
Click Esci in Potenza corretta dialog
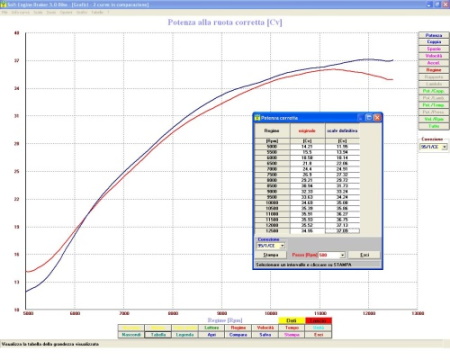coord(364,255)
